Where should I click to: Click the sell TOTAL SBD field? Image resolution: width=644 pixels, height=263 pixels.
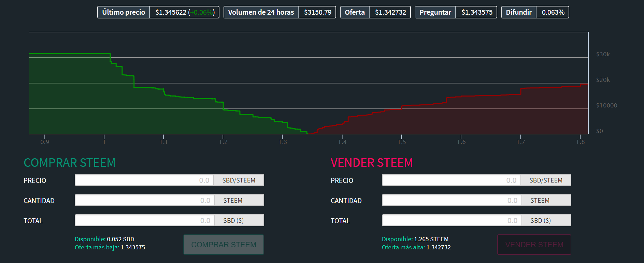coord(452,220)
